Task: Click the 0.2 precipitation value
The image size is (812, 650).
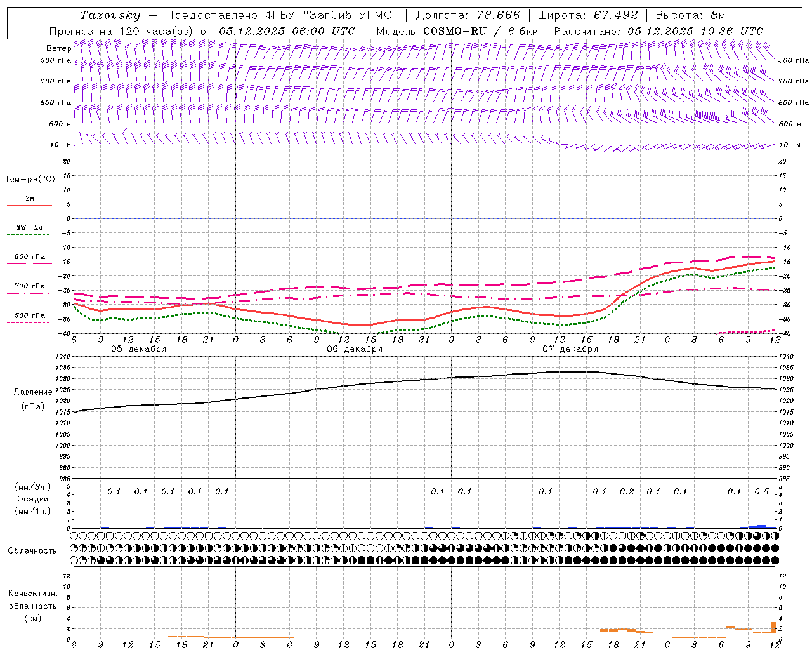Action: [627, 492]
